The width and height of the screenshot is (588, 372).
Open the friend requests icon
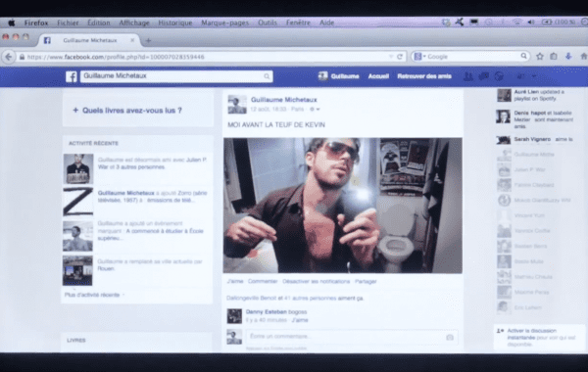pyautogui.click(x=468, y=76)
